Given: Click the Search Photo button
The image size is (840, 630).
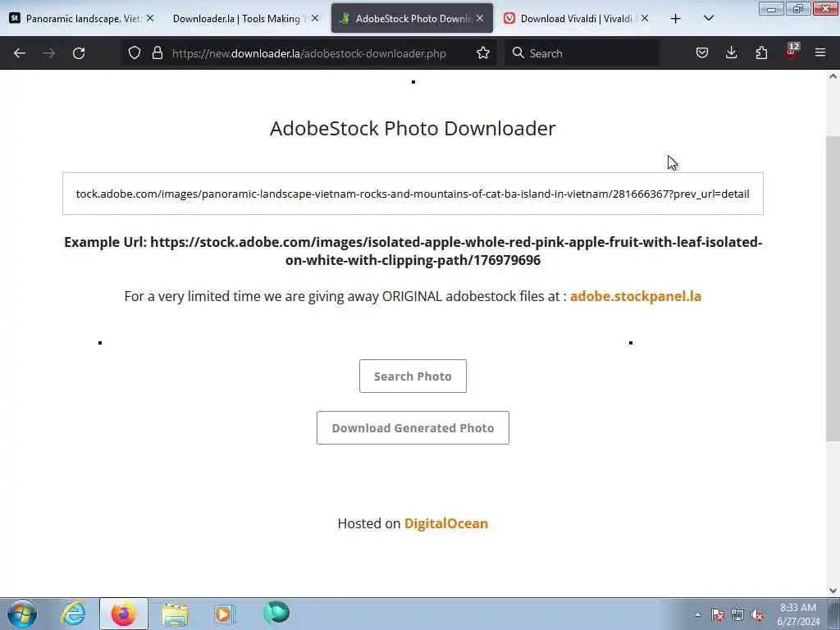Looking at the screenshot, I should 413,376.
